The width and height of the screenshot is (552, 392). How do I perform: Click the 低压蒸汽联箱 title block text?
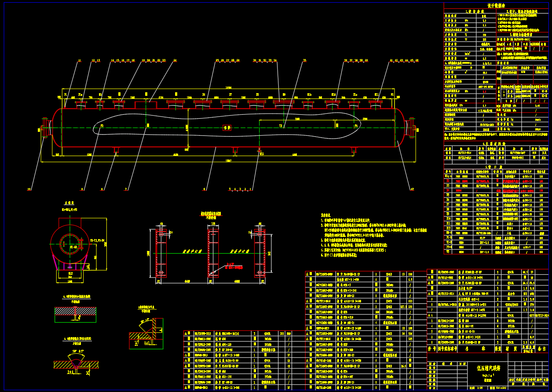[489, 367]
